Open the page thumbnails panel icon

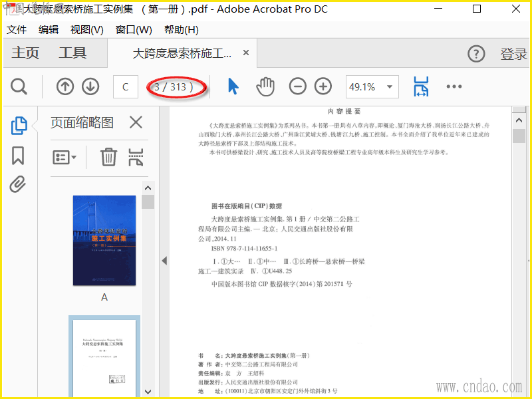pos(19,126)
